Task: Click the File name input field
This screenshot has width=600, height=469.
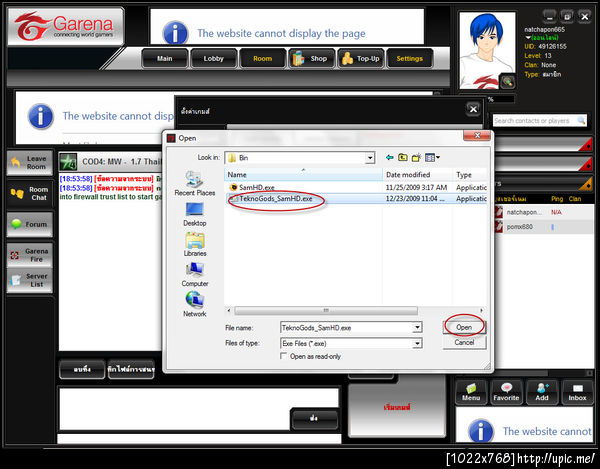Action: click(x=347, y=328)
